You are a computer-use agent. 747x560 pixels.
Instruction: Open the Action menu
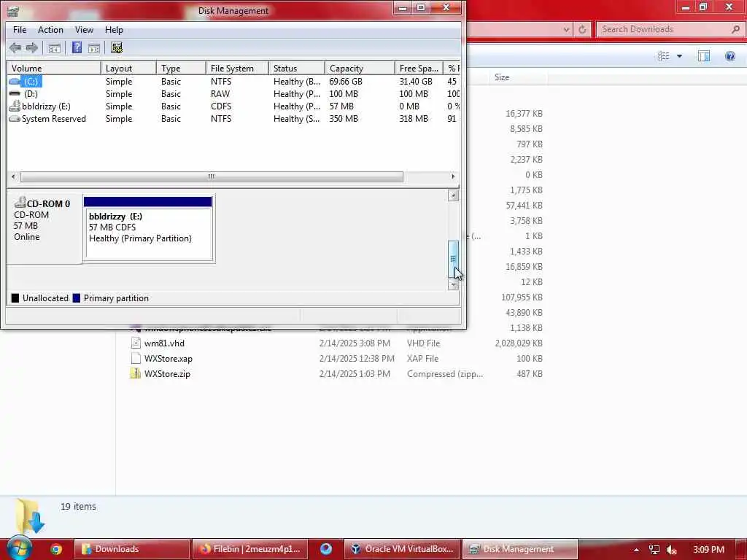coord(50,29)
